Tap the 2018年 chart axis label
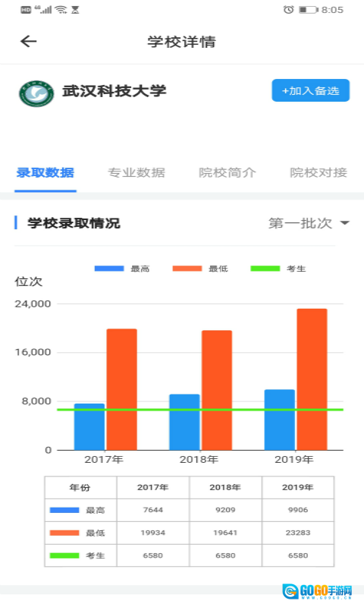 [199, 460]
